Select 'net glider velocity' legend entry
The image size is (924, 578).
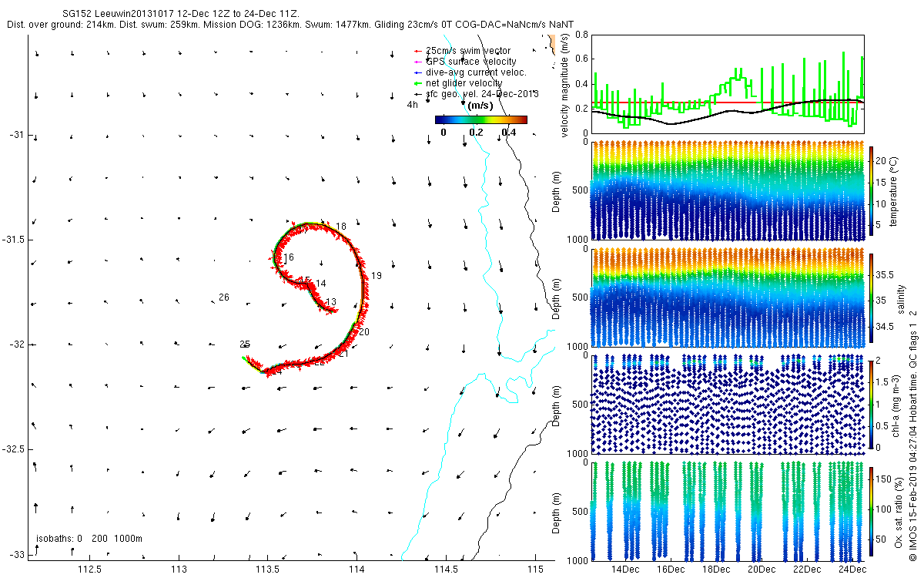click(x=458, y=82)
